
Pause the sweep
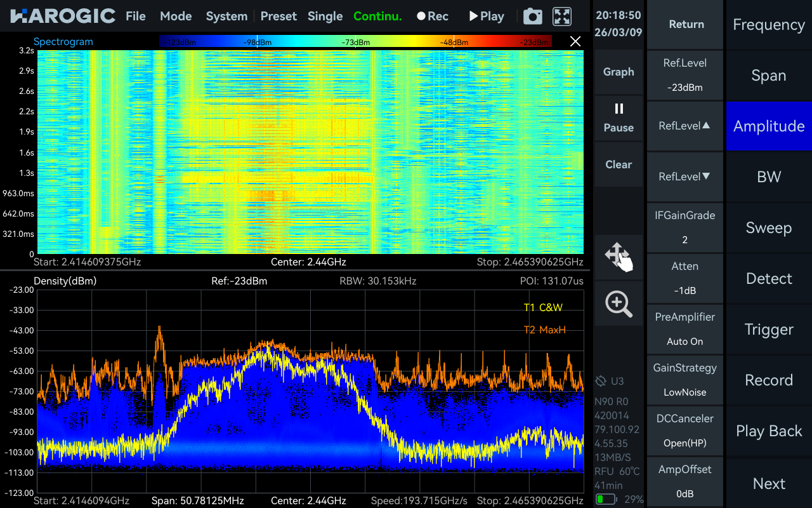[619, 118]
